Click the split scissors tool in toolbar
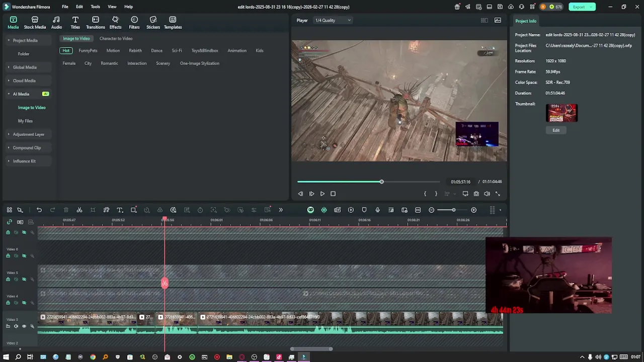644x362 pixels. [79, 210]
